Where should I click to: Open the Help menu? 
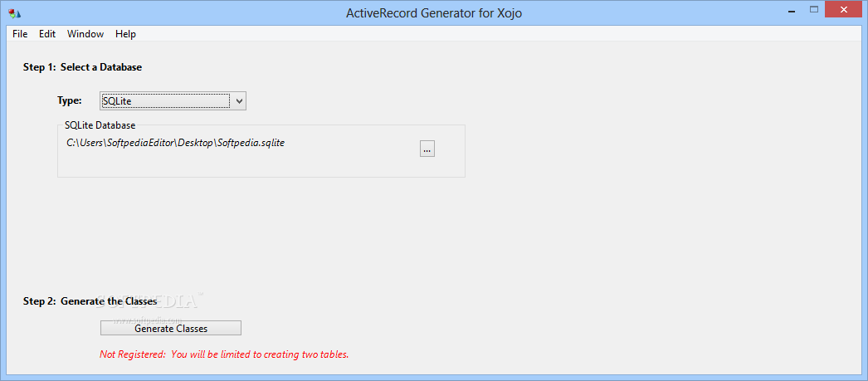point(125,34)
